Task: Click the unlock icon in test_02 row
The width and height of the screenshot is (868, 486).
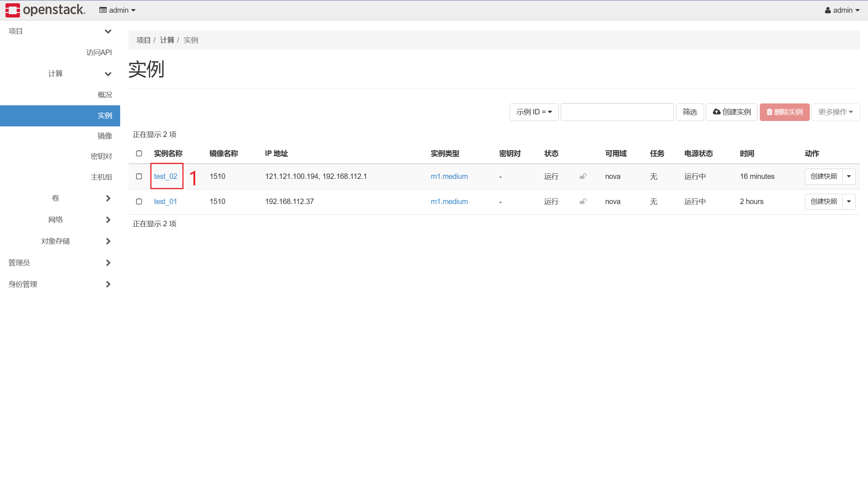Action: click(x=583, y=176)
